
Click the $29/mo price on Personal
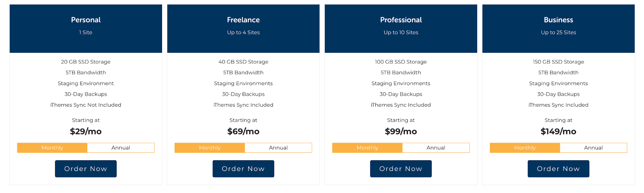pos(85,131)
